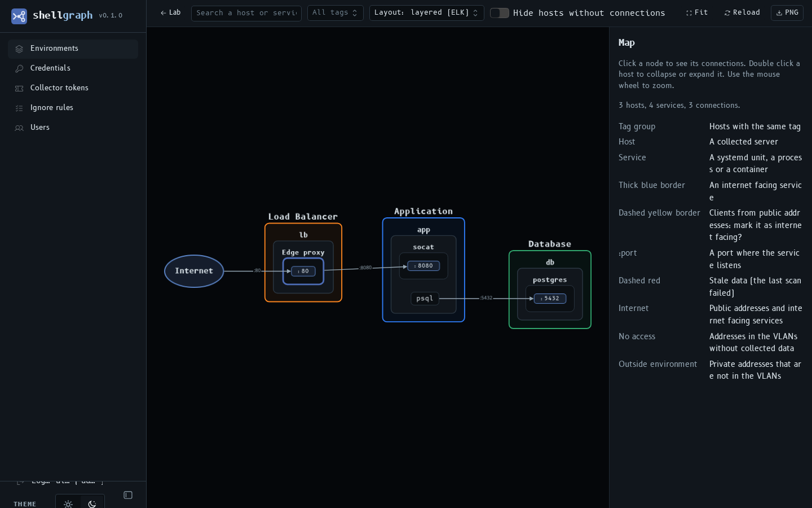Viewport: 812px width, 508px height.
Task: Open Environments via its layers icon
Action: click(19, 49)
